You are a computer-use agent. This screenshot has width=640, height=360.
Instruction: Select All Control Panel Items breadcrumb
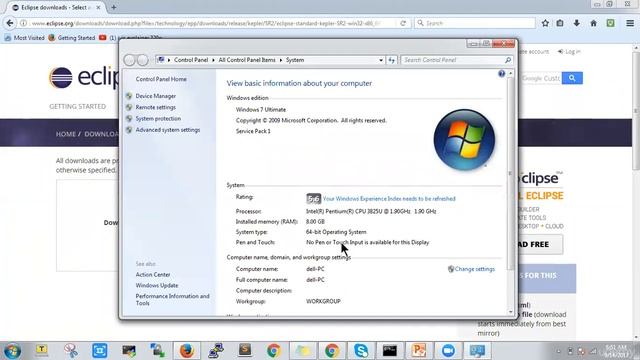tap(247, 60)
